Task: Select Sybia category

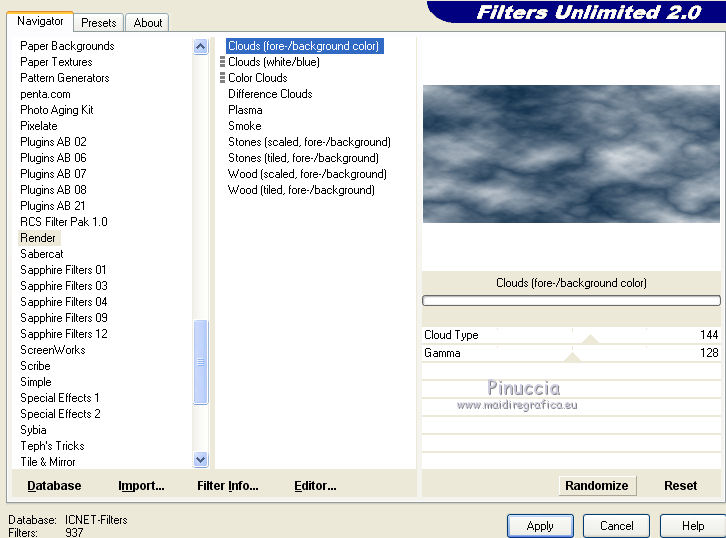Action: tap(33, 430)
